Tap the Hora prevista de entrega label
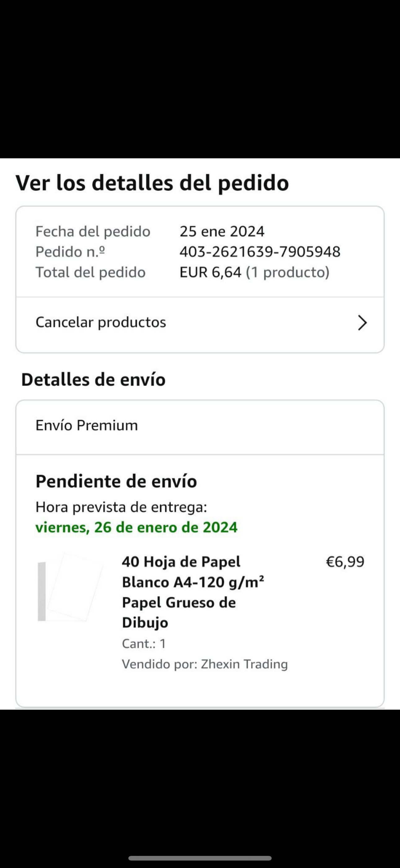 coord(121,507)
